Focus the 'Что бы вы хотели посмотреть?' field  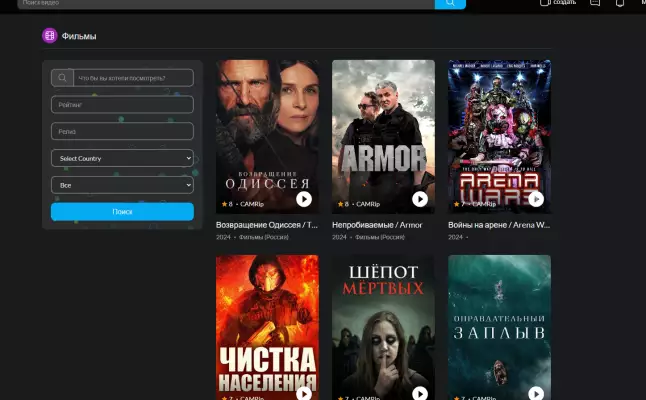(133, 78)
